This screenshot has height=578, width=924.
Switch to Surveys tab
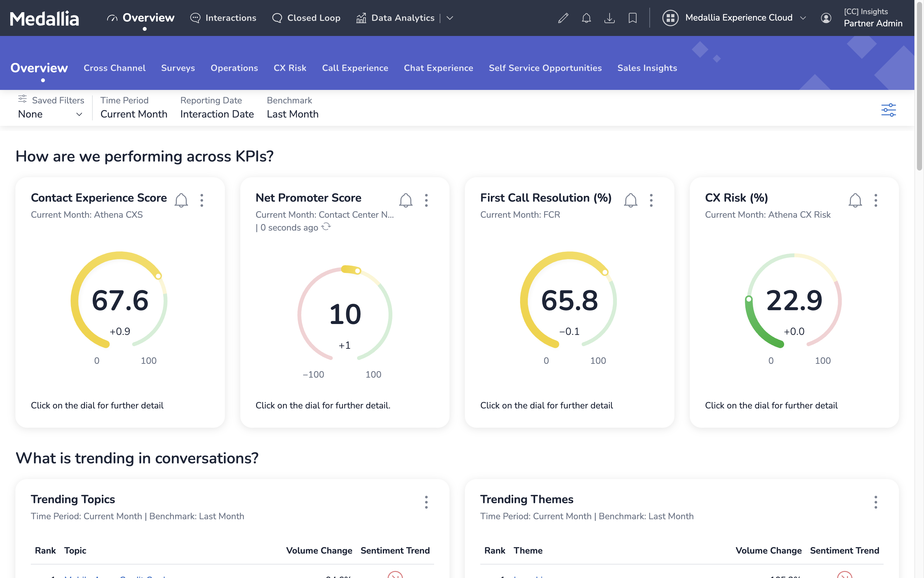coord(178,68)
